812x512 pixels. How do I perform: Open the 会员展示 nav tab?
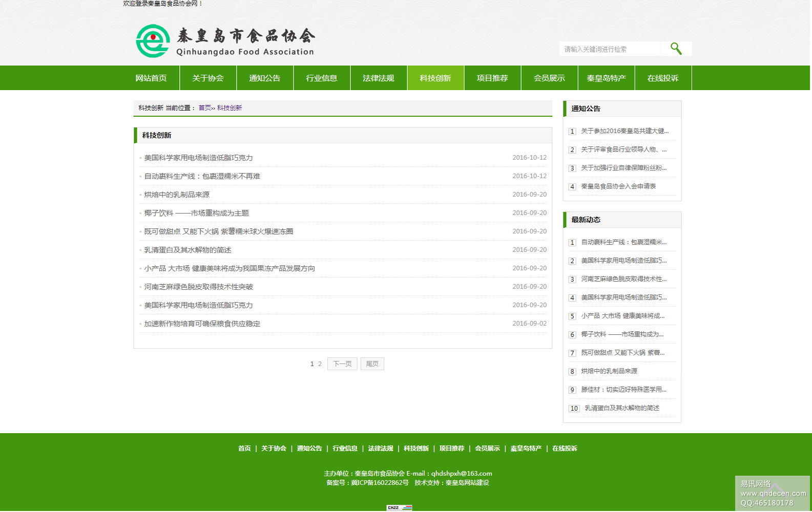549,78
